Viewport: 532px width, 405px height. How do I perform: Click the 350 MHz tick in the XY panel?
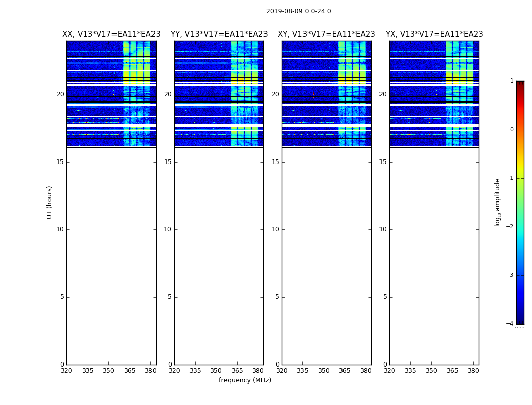point(324,371)
